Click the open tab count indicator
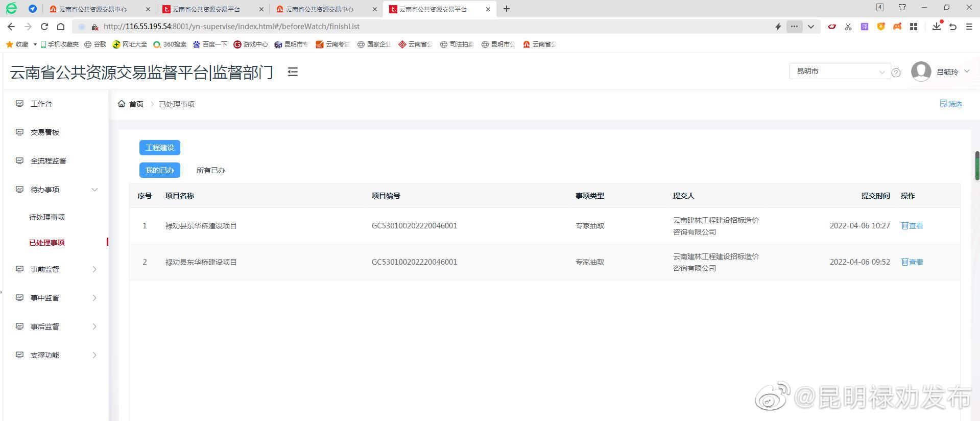980x421 pixels. tap(879, 7)
